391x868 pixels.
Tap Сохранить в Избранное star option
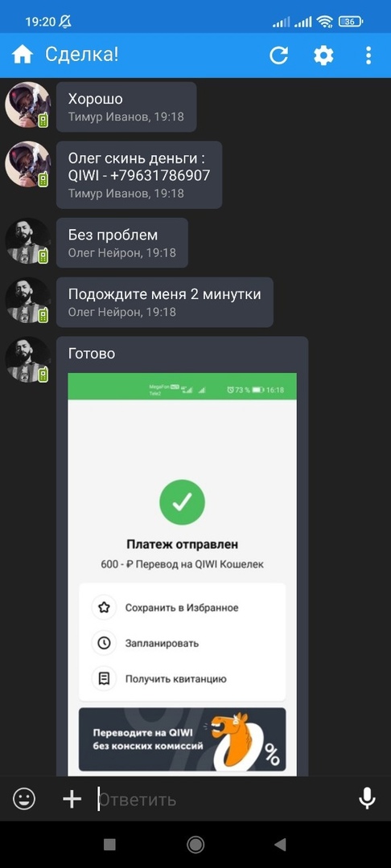[x=182, y=608]
